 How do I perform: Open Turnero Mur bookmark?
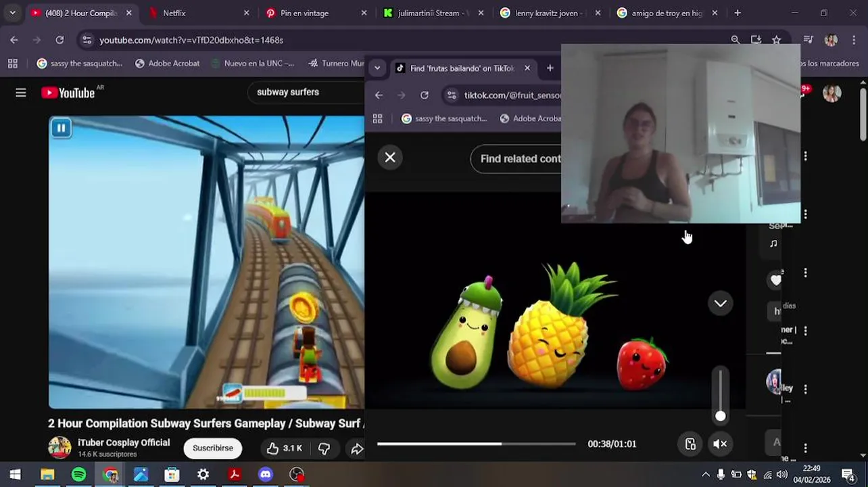point(336,64)
